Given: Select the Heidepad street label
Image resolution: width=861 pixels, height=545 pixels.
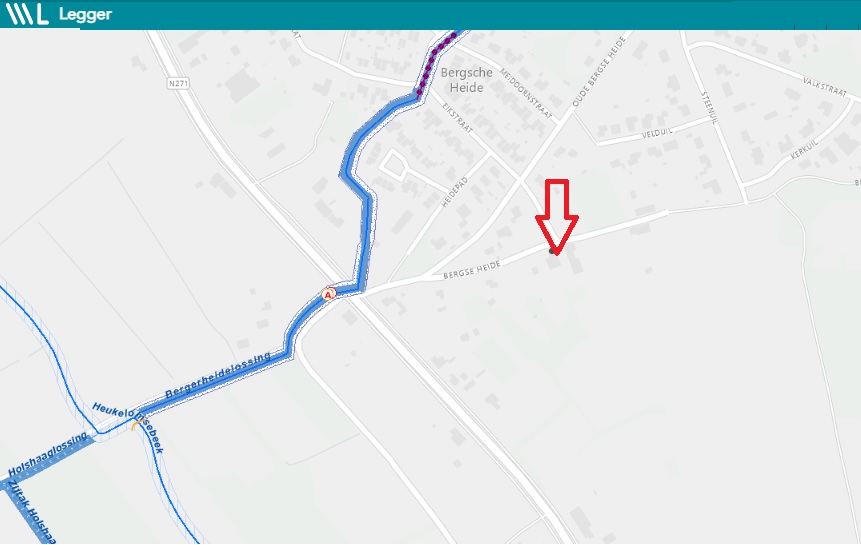Looking at the screenshot, I should click(x=455, y=192).
